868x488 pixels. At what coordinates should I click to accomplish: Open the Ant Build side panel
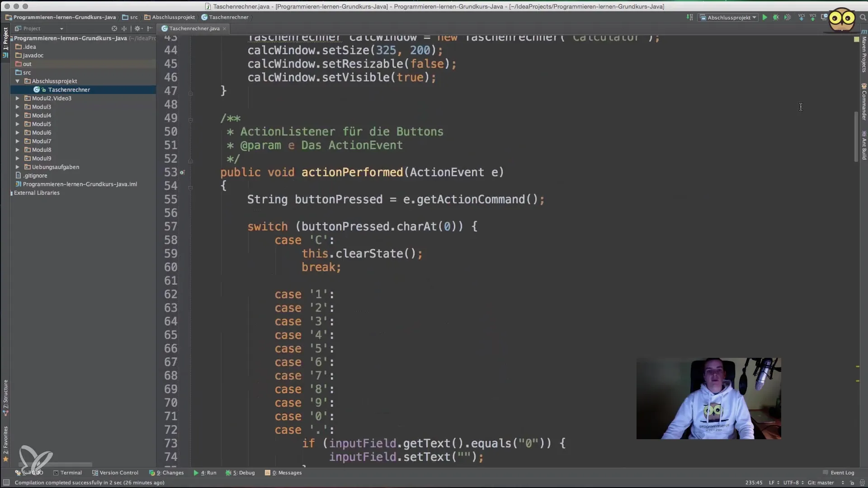click(863, 145)
